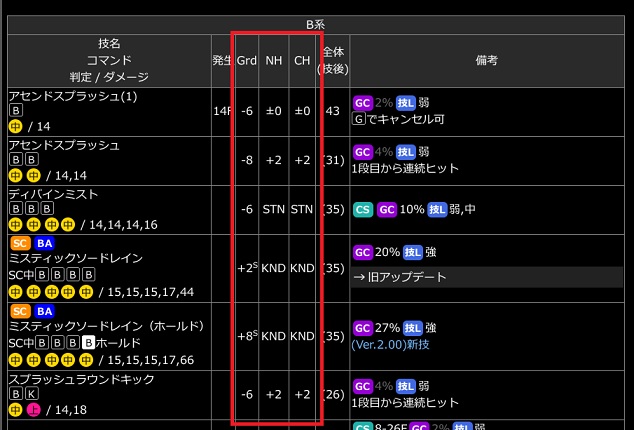Click the teal CS badge in the ディバインミスト row
Image resolution: width=634 pixels, height=430 pixels.
point(363,210)
